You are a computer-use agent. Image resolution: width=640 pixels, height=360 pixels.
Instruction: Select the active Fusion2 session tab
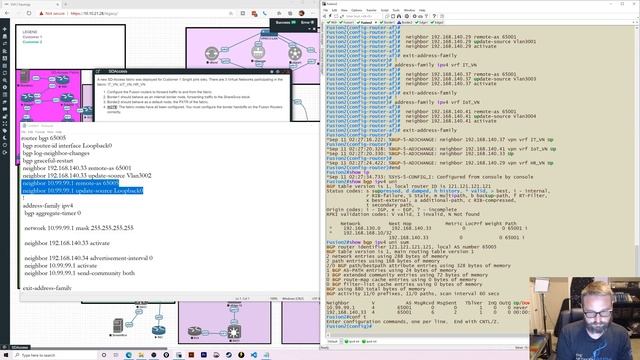click(365, 22)
